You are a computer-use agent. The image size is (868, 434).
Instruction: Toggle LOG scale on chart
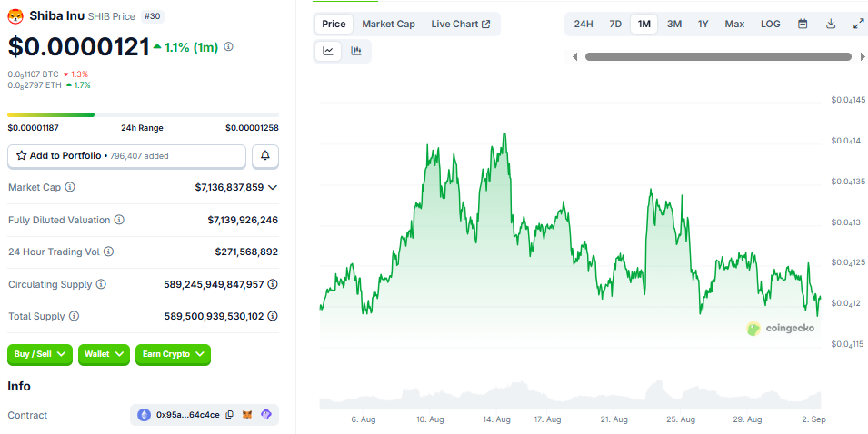(771, 24)
